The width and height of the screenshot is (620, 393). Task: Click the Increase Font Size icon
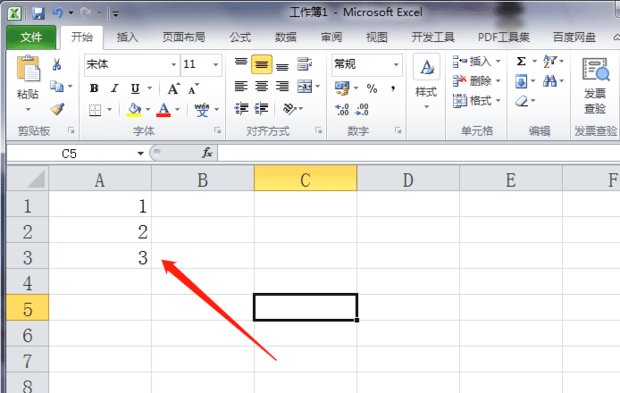click(174, 89)
